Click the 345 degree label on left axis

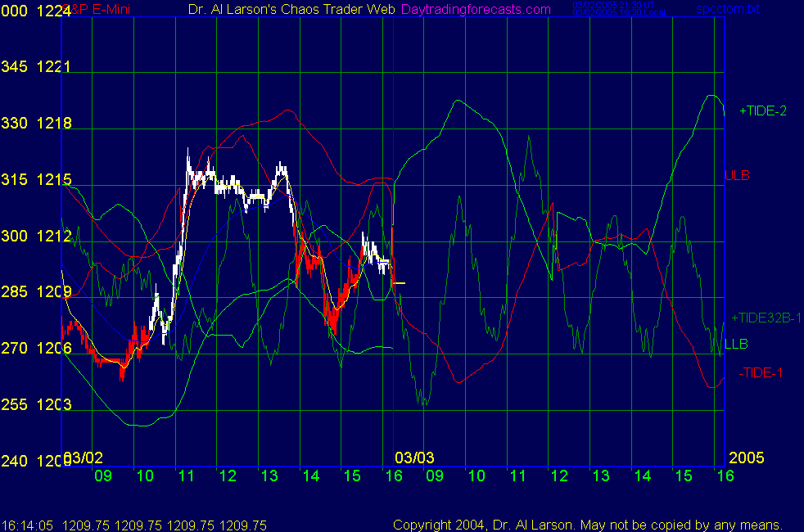click(14, 67)
